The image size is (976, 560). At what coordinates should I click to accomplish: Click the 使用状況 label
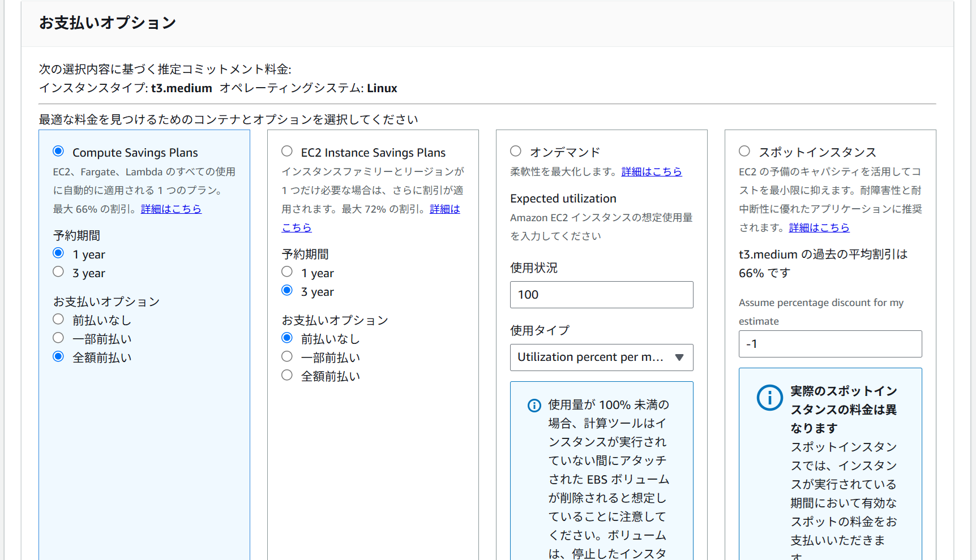[534, 268]
